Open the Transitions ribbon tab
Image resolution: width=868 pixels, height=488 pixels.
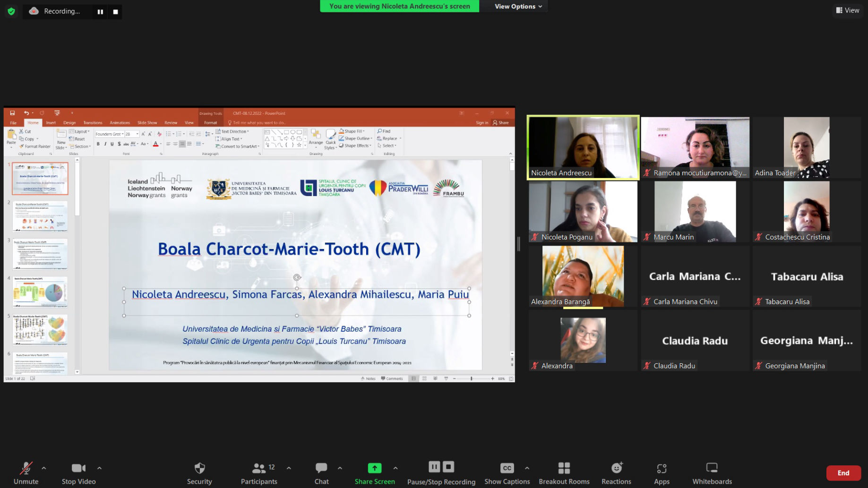pyautogui.click(x=93, y=122)
